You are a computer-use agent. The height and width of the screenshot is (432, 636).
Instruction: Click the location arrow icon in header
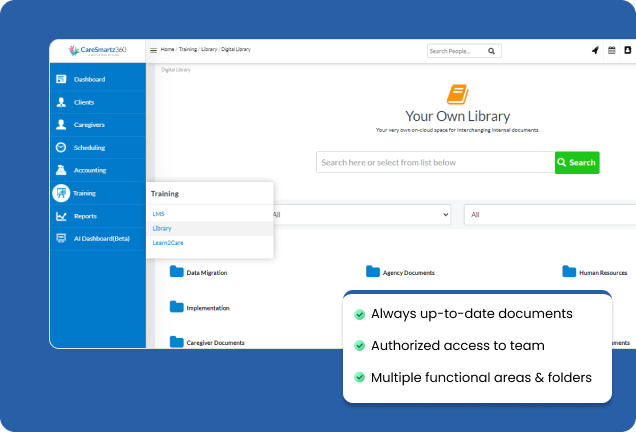[x=595, y=50]
